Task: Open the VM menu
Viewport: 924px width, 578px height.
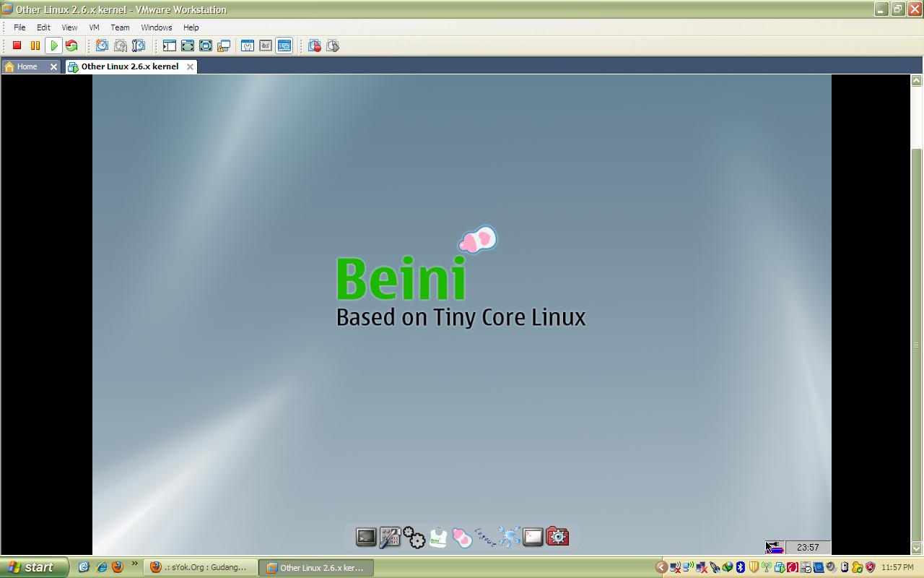Action: 94,27
